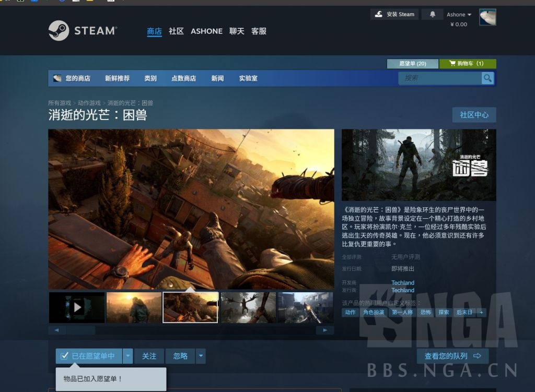Click the thumbnail strip left arrow
This screenshot has width=535, height=392.
[x=56, y=330]
